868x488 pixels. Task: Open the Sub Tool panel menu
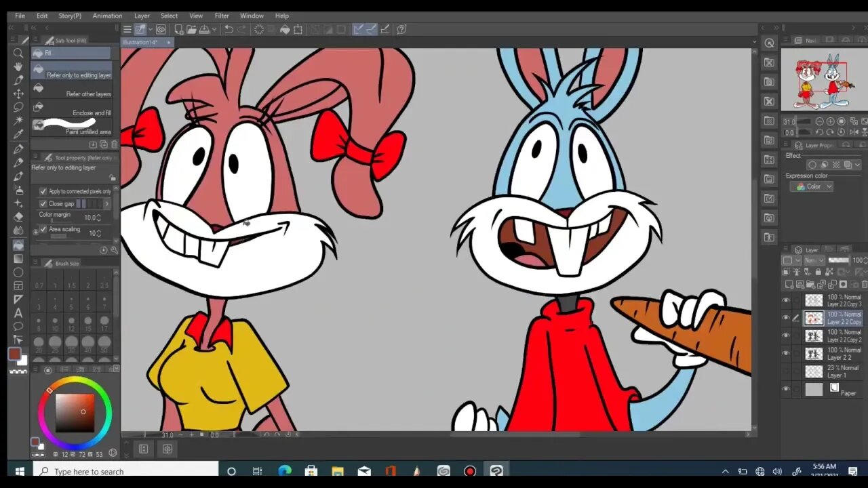pyautogui.click(x=37, y=41)
